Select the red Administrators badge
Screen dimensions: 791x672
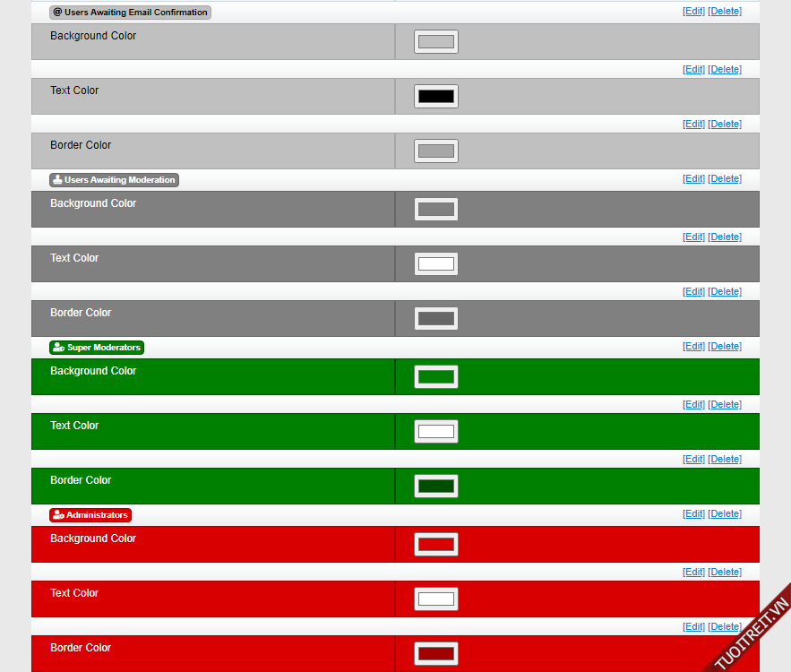(x=90, y=515)
